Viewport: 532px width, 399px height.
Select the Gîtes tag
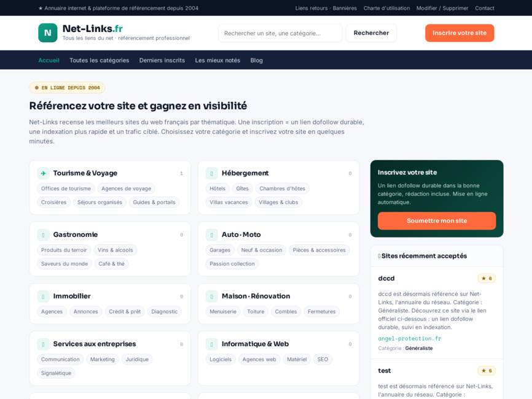click(242, 188)
